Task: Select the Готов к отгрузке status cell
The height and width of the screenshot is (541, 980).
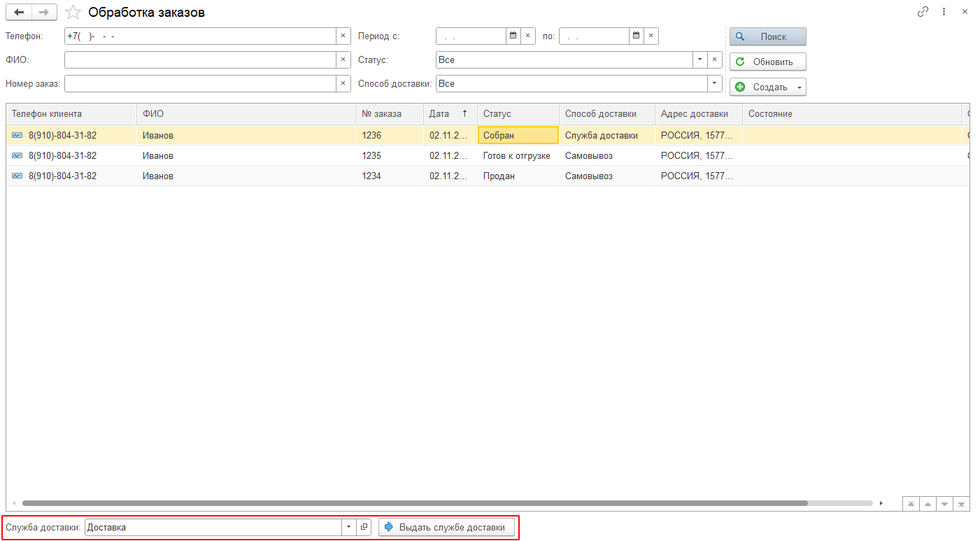Action: 518,155
